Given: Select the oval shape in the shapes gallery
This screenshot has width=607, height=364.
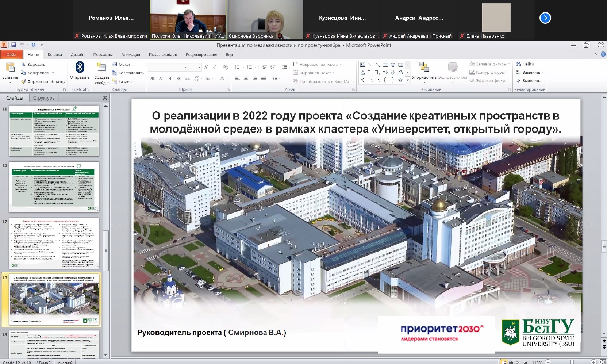Looking at the screenshot, I should [393, 65].
